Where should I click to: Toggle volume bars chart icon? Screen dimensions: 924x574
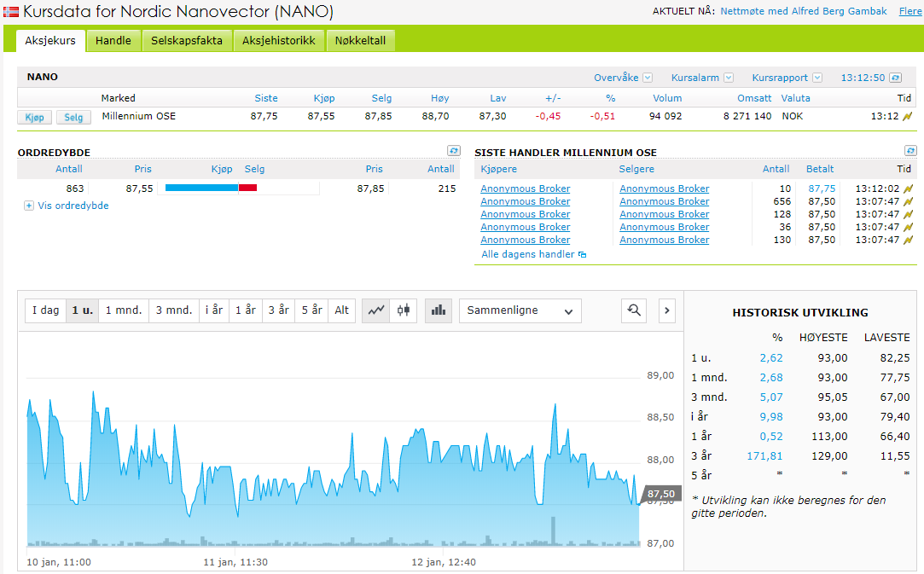tap(439, 310)
